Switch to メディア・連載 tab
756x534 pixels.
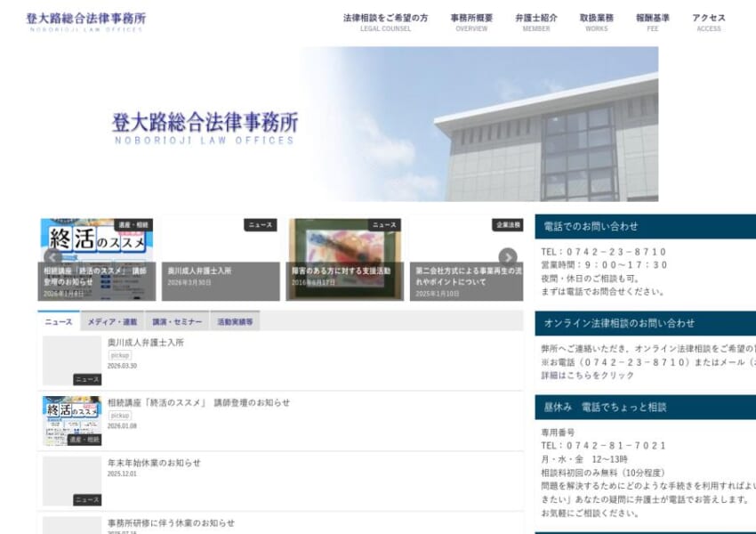[112, 321]
